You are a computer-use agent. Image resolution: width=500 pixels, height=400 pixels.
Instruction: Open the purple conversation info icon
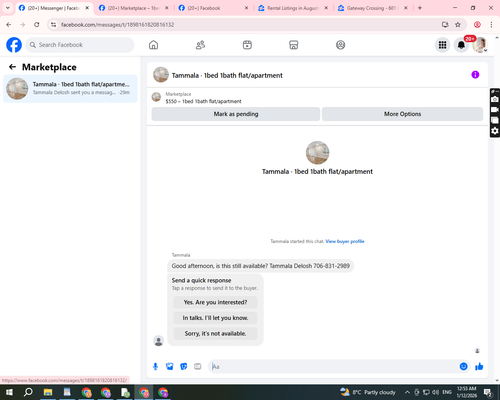pos(475,75)
